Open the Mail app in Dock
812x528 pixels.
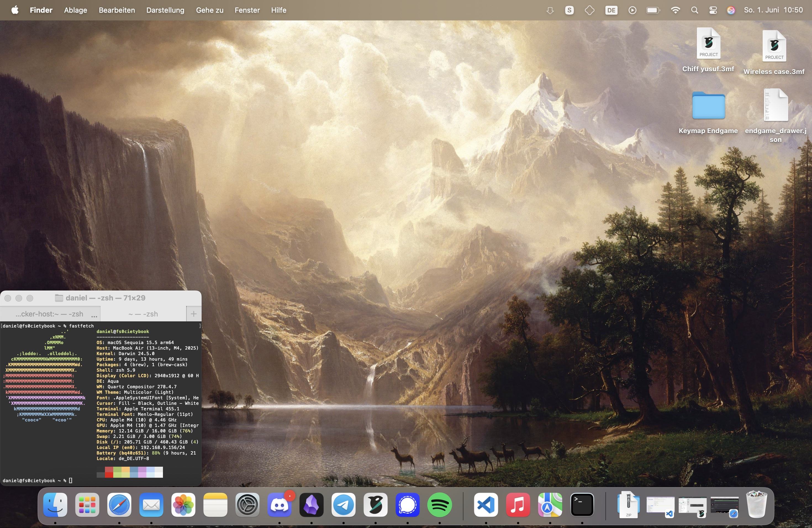151,505
